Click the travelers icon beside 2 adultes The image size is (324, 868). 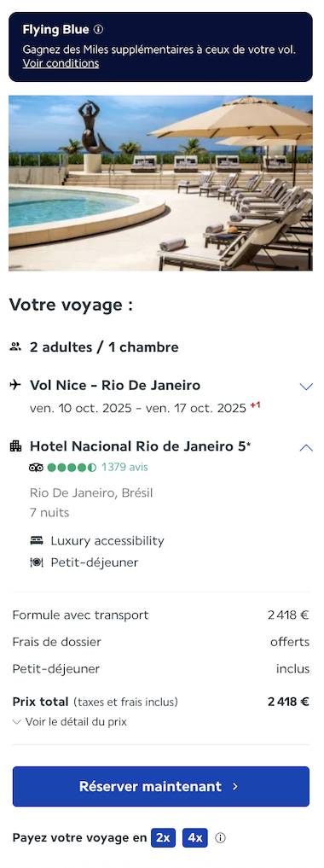15,347
